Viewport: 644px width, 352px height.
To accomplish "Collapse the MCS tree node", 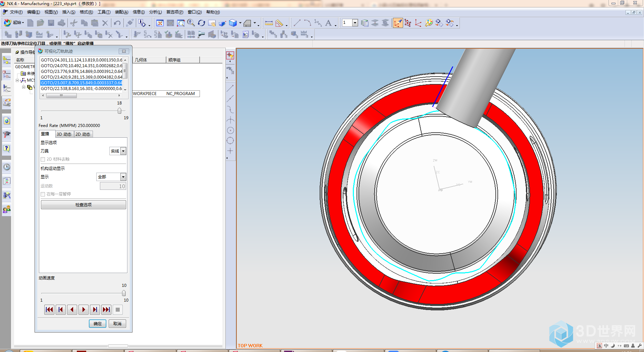I will click(x=17, y=80).
